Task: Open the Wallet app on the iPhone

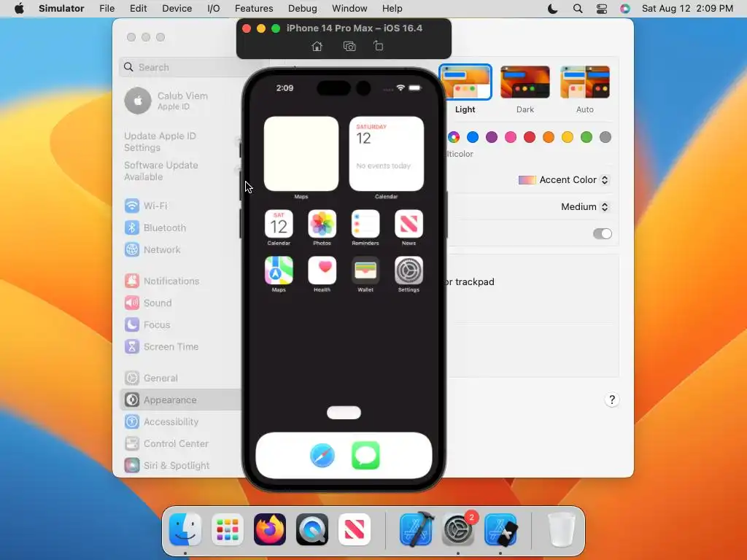Action: click(x=365, y=270)
